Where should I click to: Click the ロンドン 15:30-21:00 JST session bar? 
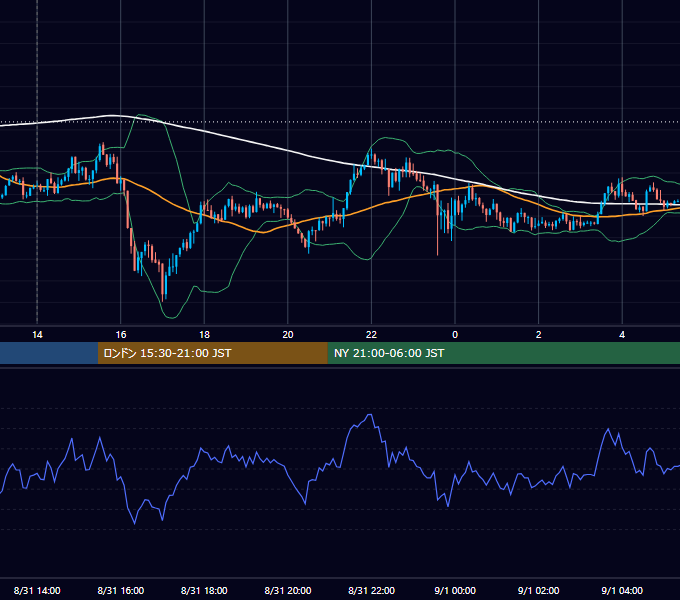pos(212,353)
